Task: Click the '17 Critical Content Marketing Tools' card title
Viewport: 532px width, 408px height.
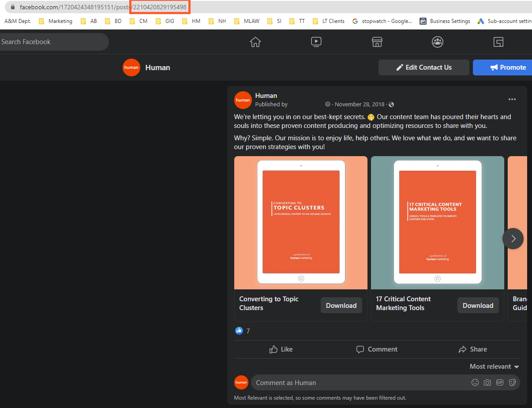Action: point(403,303)
